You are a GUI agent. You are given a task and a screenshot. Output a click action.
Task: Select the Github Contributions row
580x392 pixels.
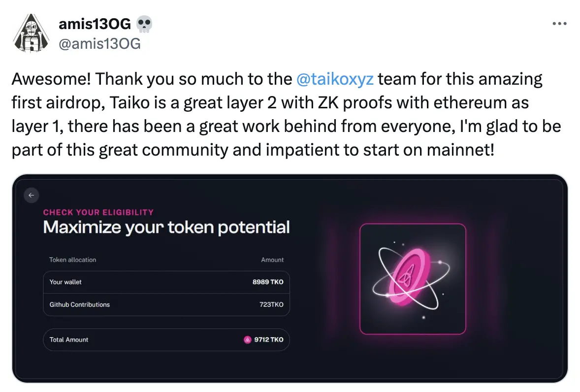click(166, 305)
